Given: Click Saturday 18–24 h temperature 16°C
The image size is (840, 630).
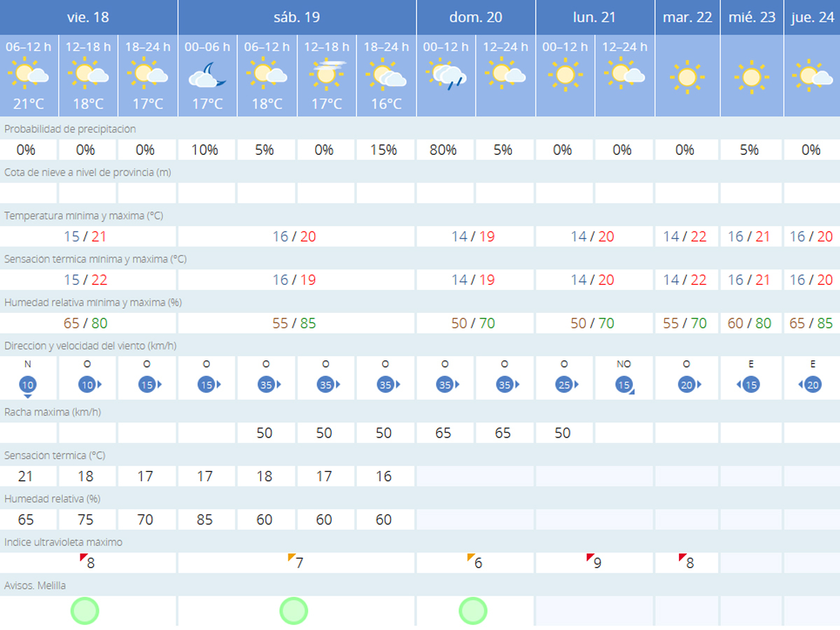Looking at the screenshot, I should pos(386,104).
